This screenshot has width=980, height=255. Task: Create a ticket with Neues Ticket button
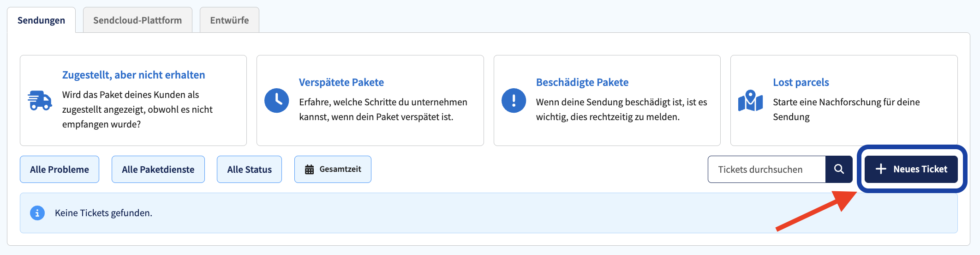911,169
